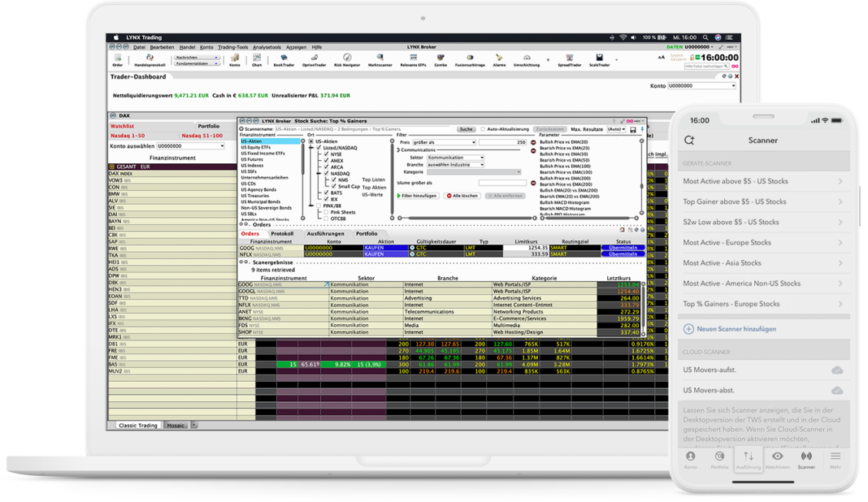Click Übermitteln for the GOOG order
Viewport: 868px width, 502px height.
(623, 248)
